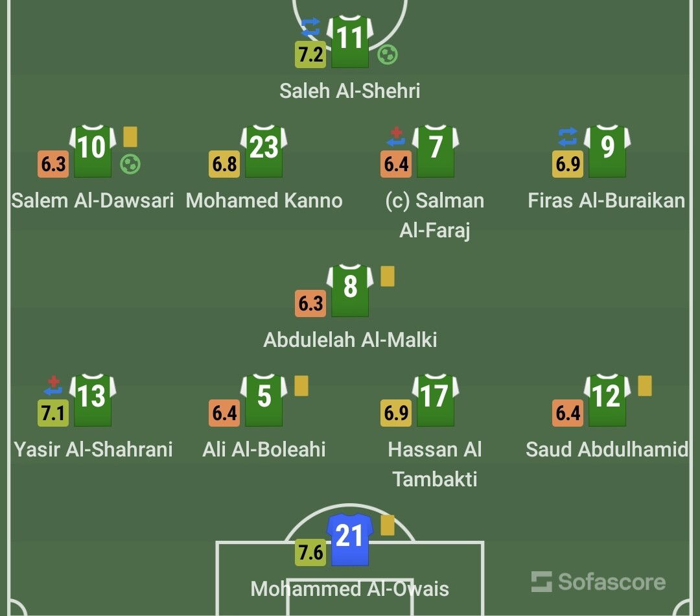This screenshot has width=700, height=616.
Task: Open the 7.1 rating badge of Al-Shahrani
Action: coord(53,413)
